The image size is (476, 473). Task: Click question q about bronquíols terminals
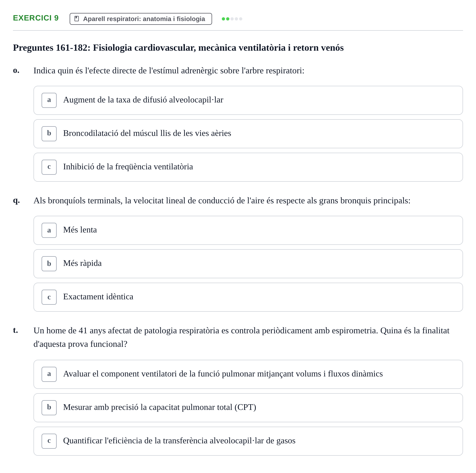coord(222,201)
